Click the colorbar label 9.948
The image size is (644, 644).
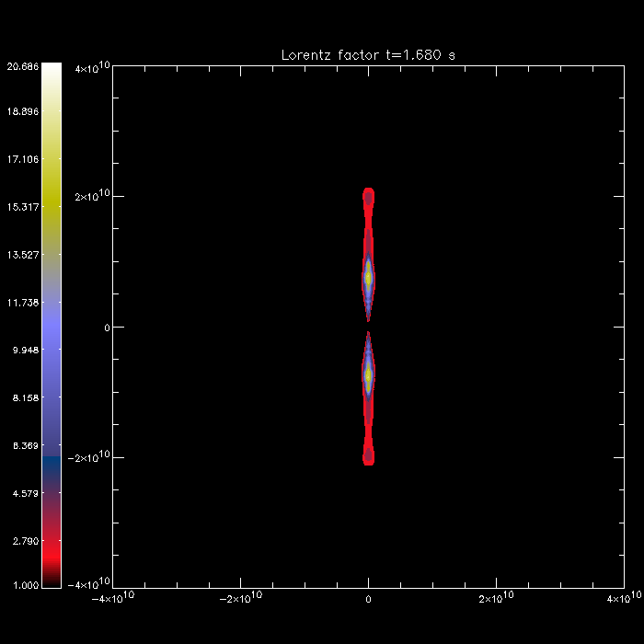pyautogui.click(x=26, y=350)
